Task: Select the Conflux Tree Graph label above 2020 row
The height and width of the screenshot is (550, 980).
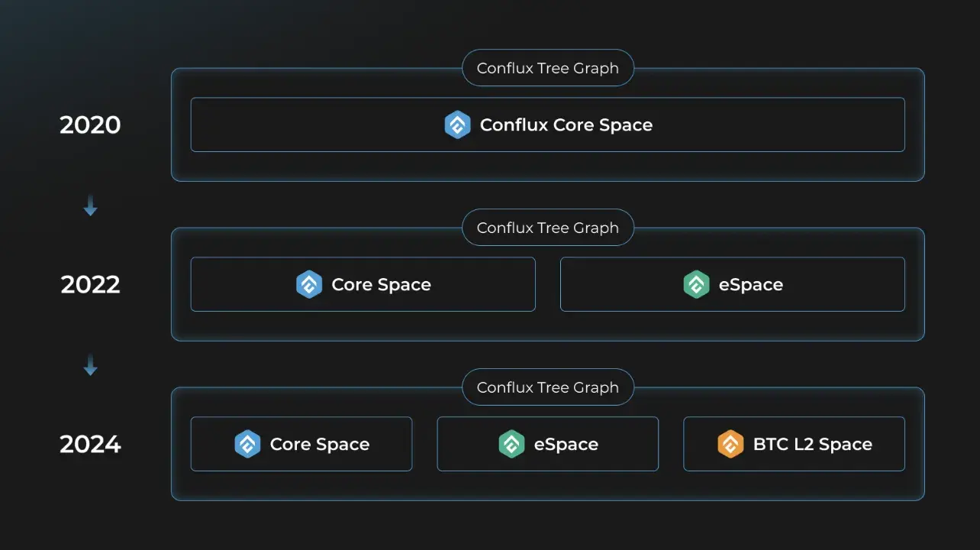Action: tap(548, 68)
